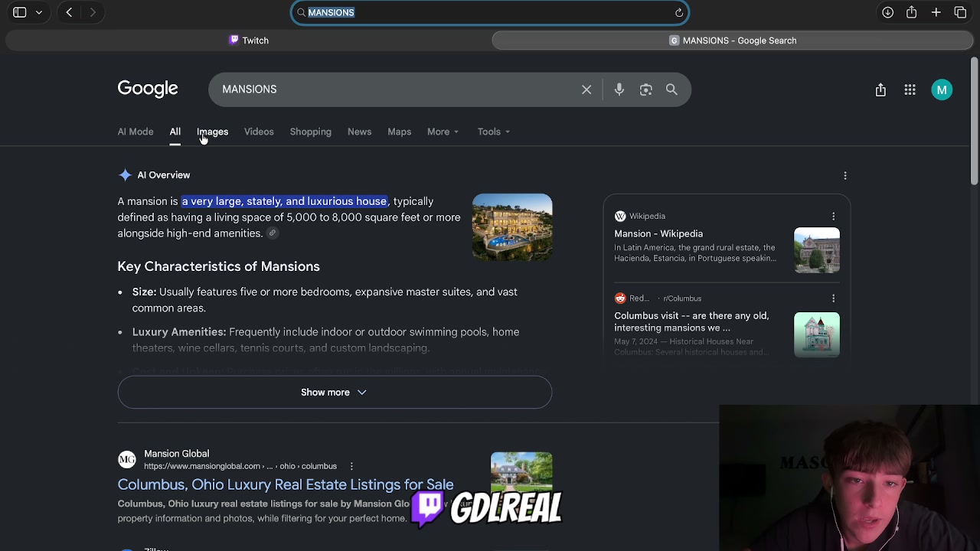
Task: Switch to AI Mode
Action: 136,132
